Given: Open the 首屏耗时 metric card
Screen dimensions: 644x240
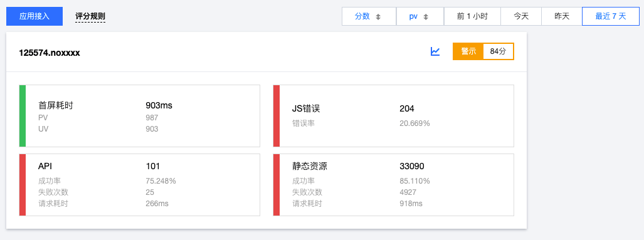Looking at the screenshot, I should 140,116.
